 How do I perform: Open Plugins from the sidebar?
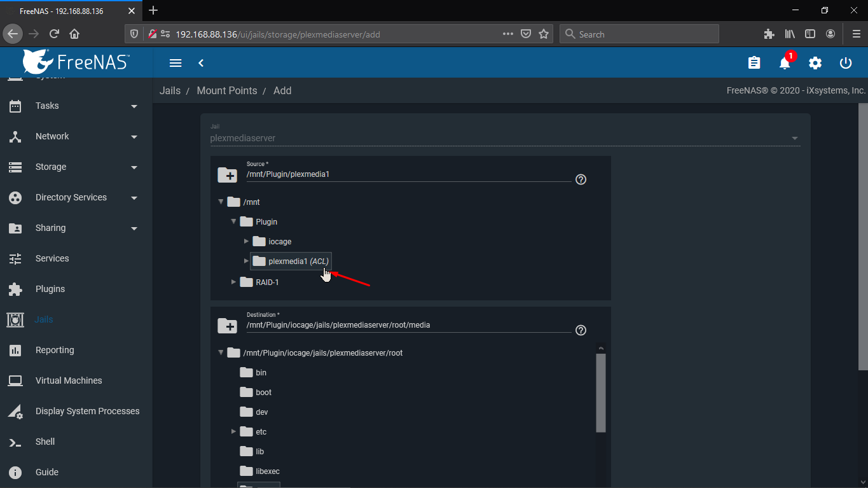click(x=50, y=289)
